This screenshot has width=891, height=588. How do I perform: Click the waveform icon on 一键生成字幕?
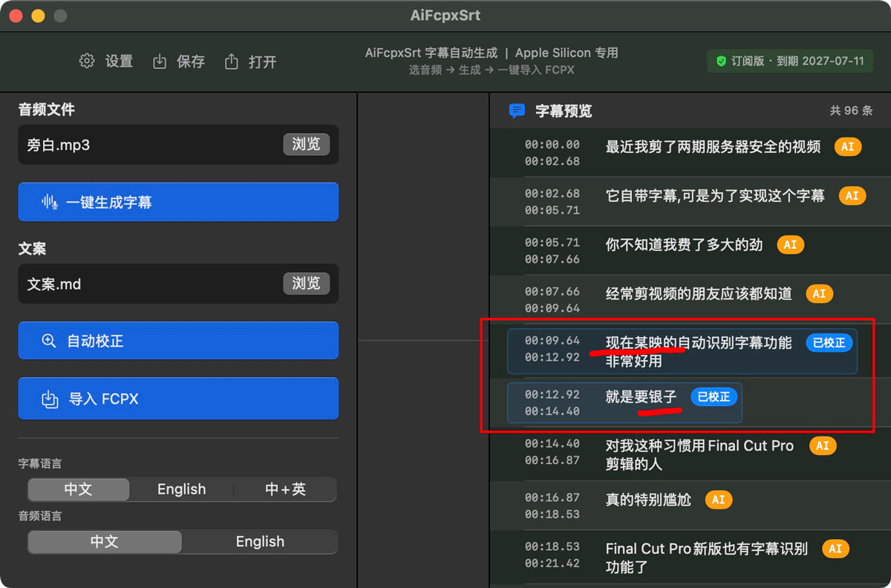50,202
